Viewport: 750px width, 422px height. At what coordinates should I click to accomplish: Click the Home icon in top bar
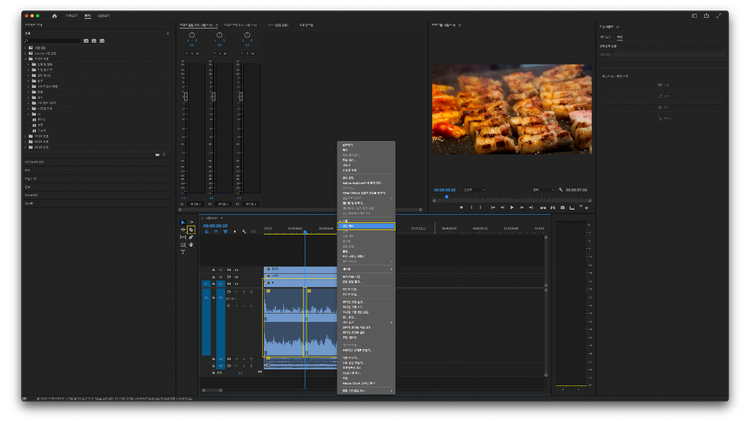pyautogui.click(x=54, y=16)
